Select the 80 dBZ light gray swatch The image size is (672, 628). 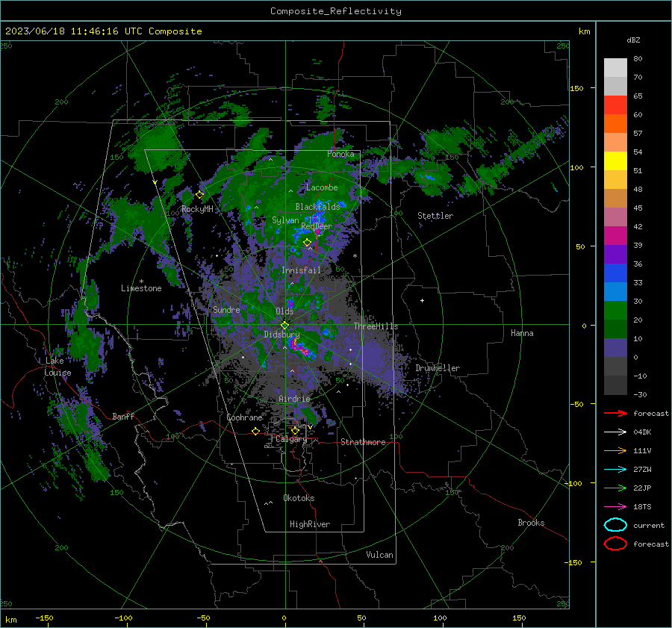click(x=615, y=67)
